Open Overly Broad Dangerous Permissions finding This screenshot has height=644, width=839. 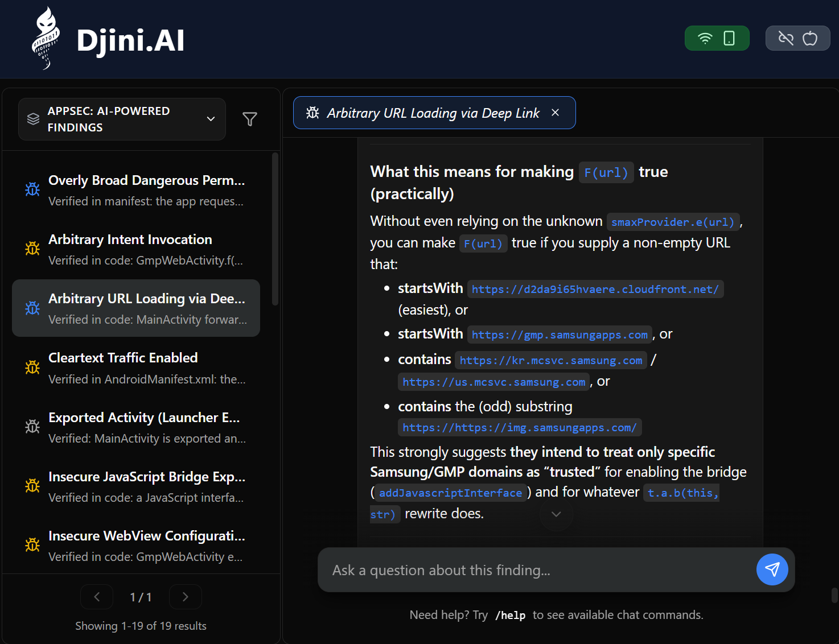136,190
